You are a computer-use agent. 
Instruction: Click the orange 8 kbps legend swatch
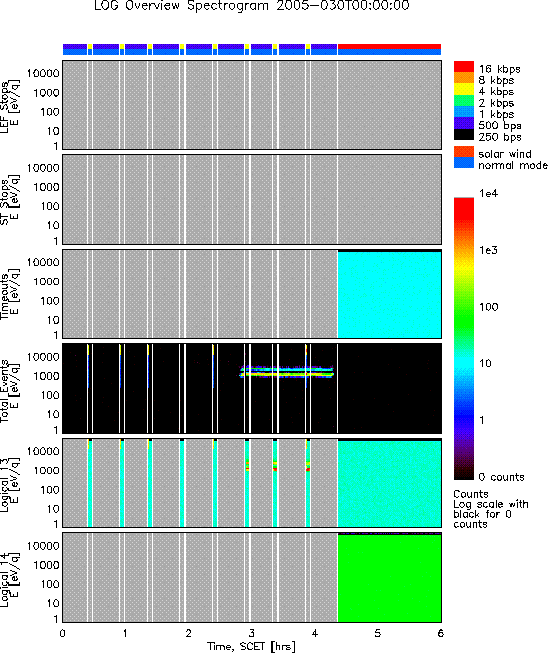click(463, 78)
